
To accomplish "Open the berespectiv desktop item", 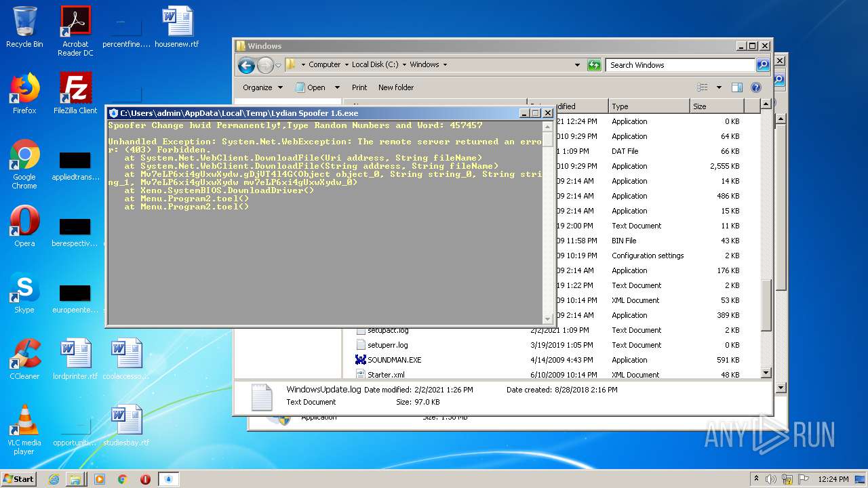I will pos(75,230).
